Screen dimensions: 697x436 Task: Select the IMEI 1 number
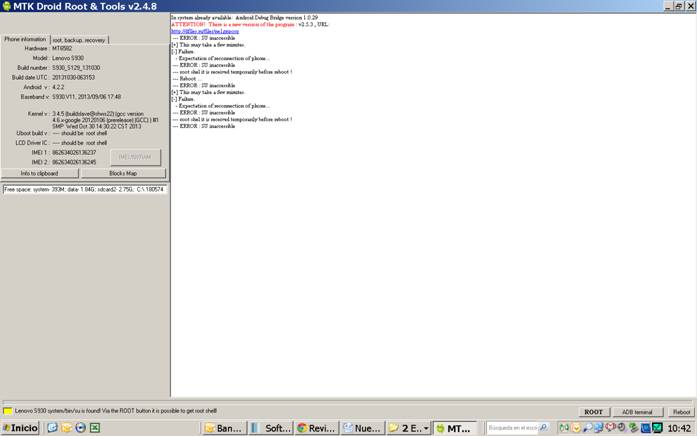pyautogui.click(x=74, y=152)
